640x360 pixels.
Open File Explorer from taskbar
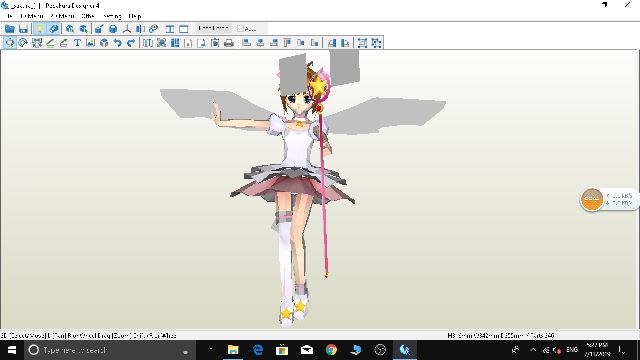point(233,350)
